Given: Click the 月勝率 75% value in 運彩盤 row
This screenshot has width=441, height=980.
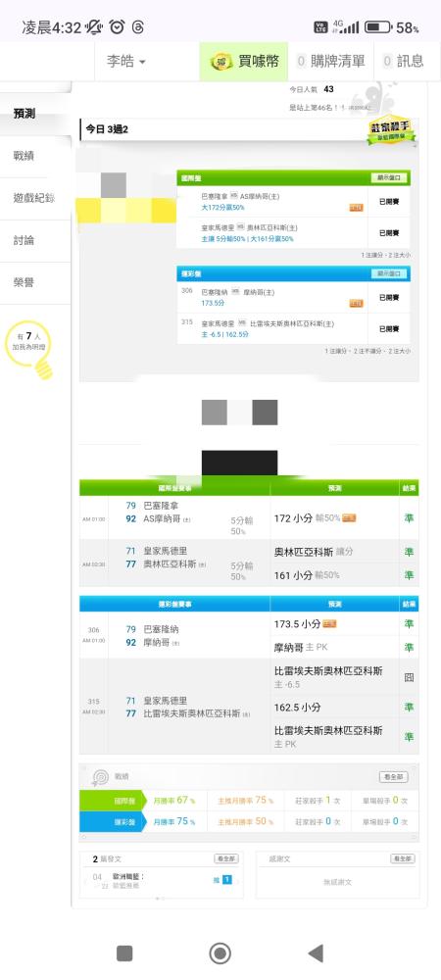Looking at the screenshot, I should [174, 822].
